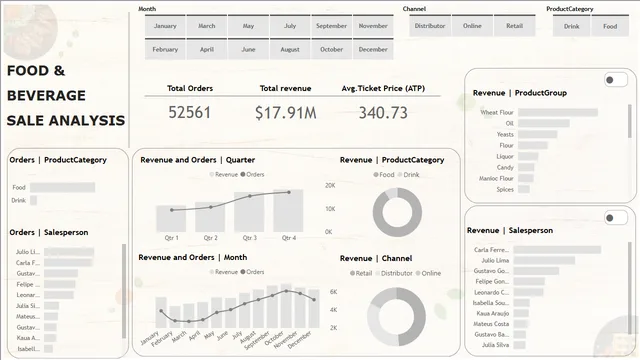640x360 pixels.
Task: Select the January month slicer button
Action: pos(165,26)
